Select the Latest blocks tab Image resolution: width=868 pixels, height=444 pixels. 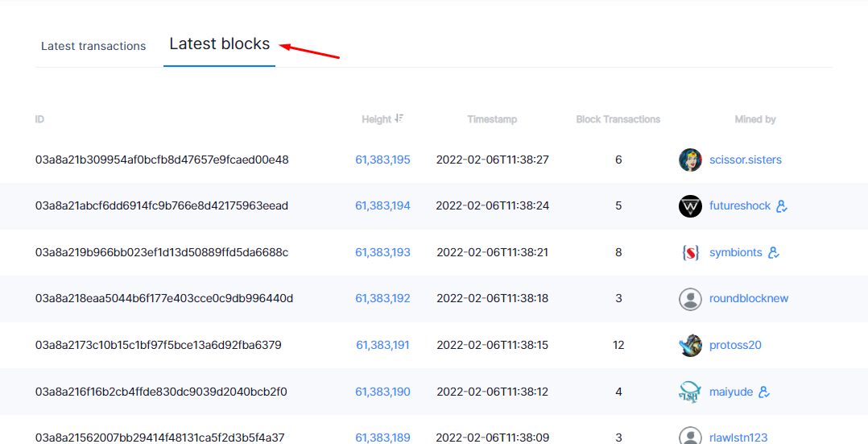[220, 44]
